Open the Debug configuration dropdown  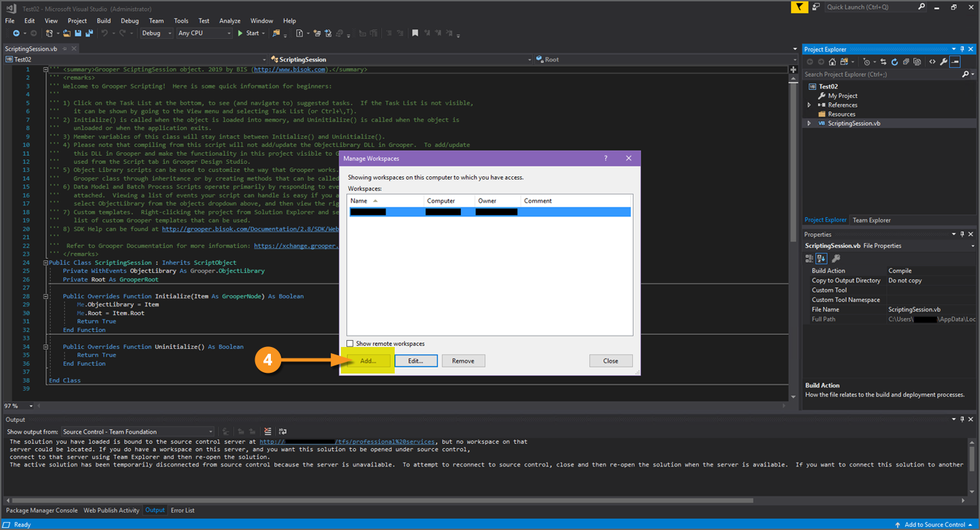157,33
